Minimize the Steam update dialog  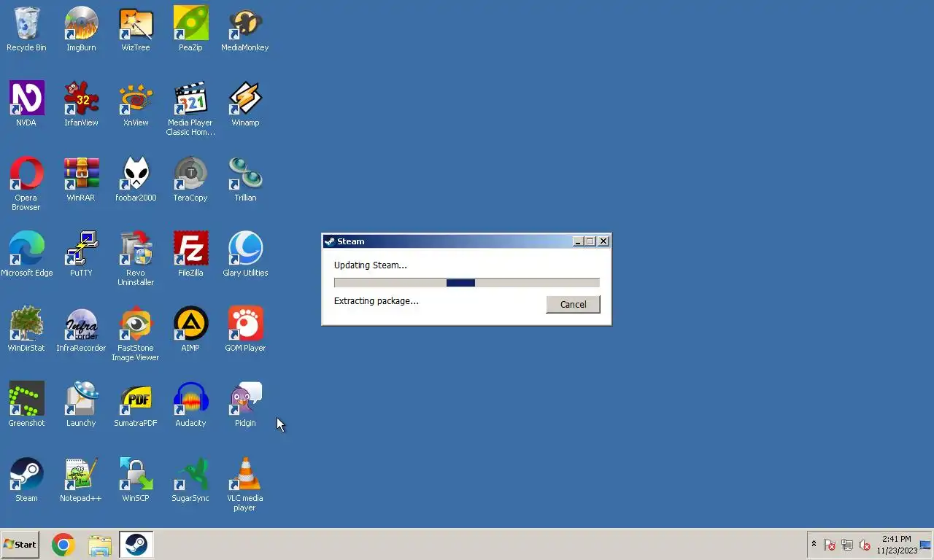pyautogui.click(x=578, y=241)
